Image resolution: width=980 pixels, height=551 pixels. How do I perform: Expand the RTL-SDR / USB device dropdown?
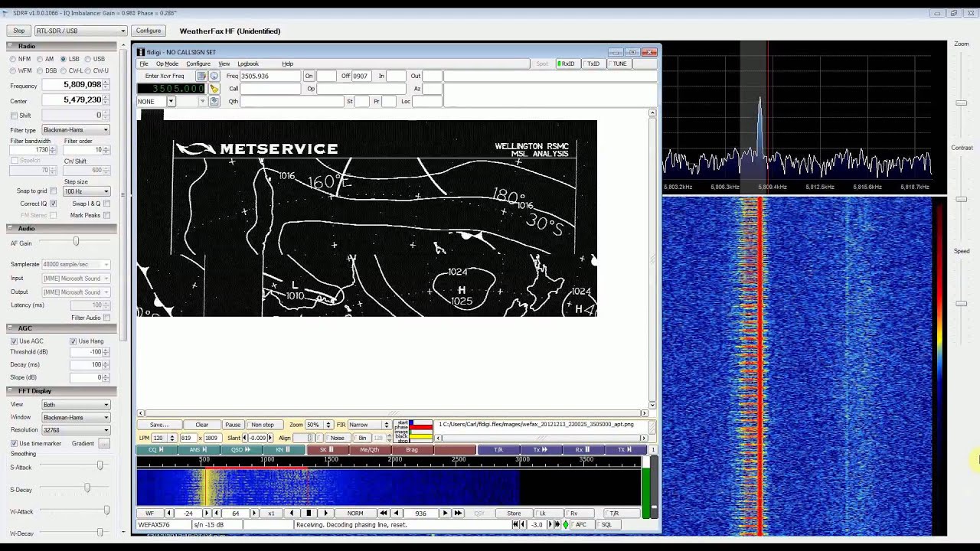pos(80,31)
